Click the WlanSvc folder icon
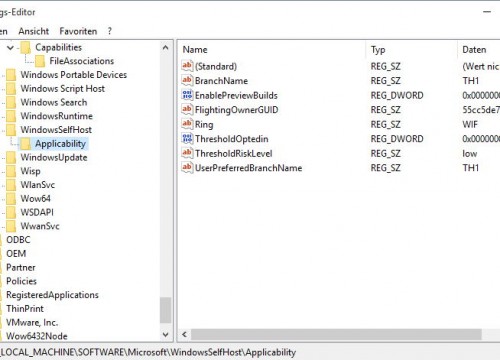 11,185
